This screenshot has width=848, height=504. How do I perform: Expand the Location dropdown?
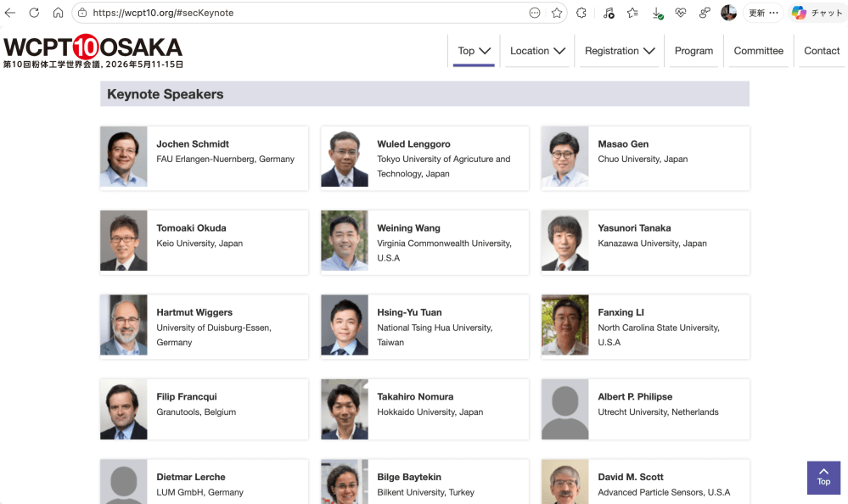(x=536, y=51)
